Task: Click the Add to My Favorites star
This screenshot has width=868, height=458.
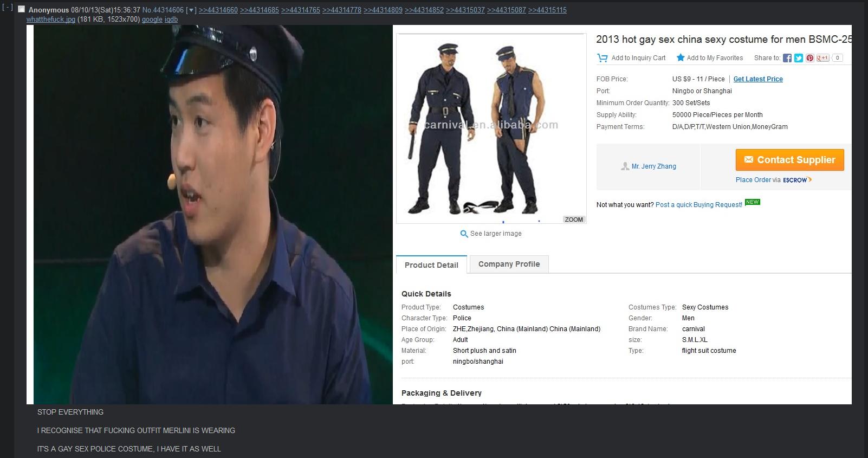Action: (681, 57)
